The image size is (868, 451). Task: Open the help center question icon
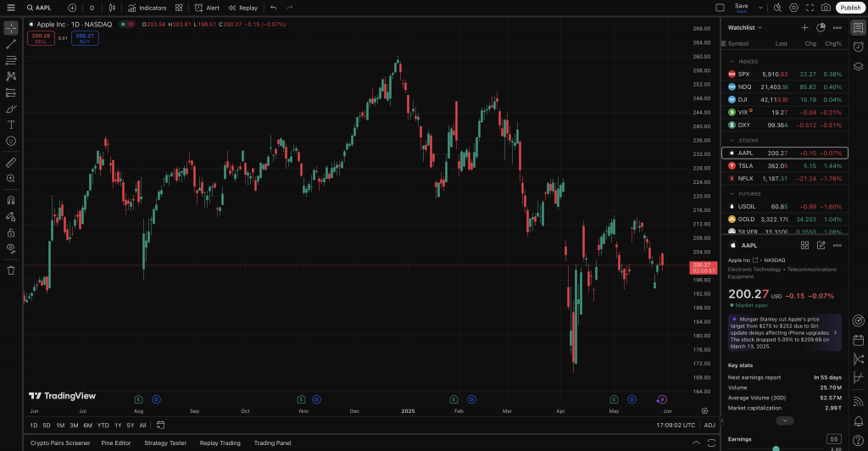[858, 441]
